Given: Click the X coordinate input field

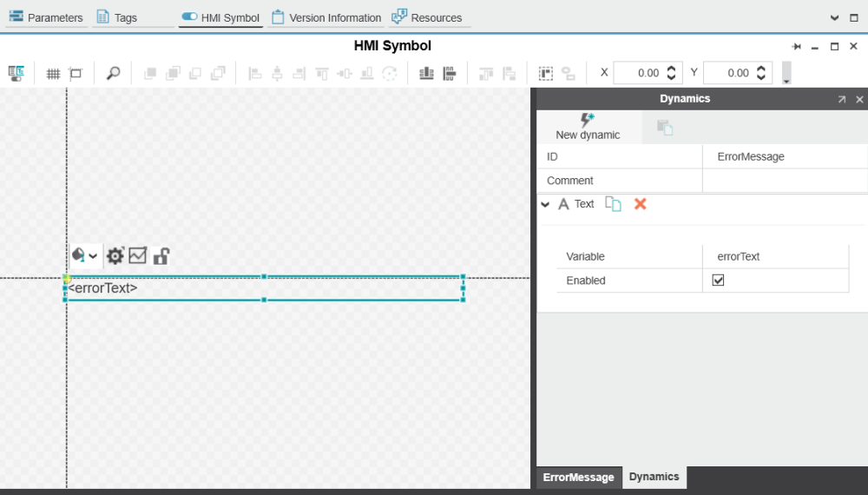Looking at the screenshot, I should [x=640, y=73].
